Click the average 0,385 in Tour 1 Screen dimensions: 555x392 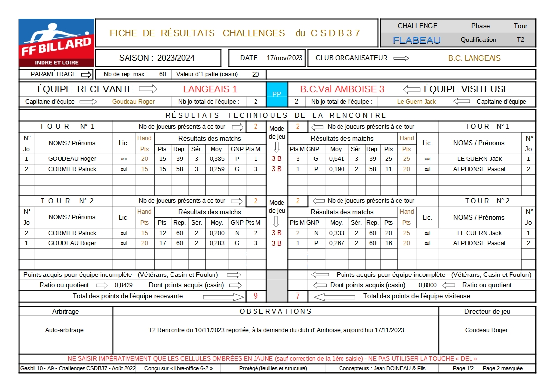[217, 159]
